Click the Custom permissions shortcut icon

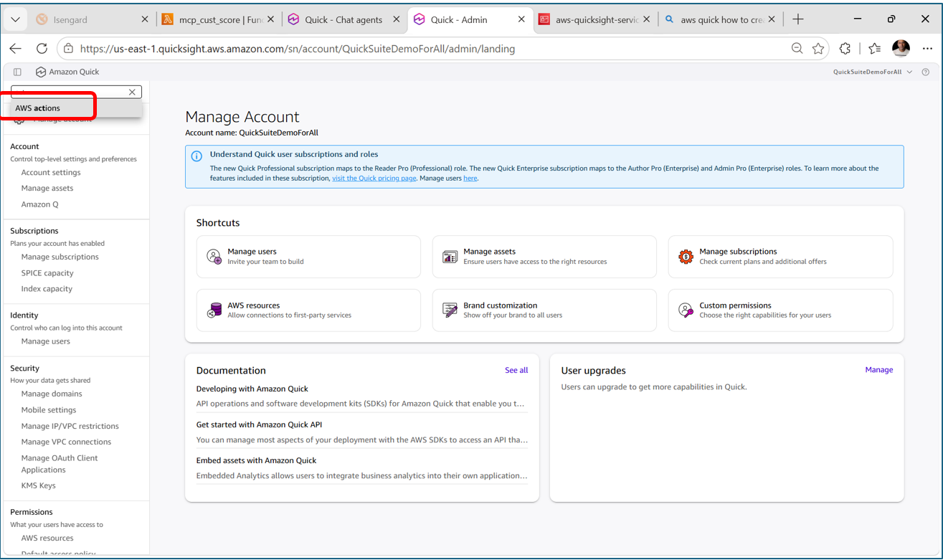point(686,310)
